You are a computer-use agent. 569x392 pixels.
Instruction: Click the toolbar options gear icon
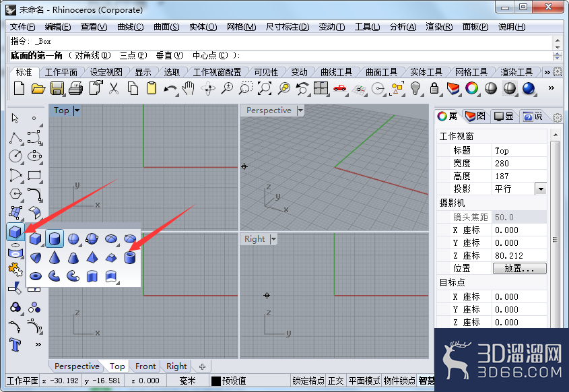[558, 72]
